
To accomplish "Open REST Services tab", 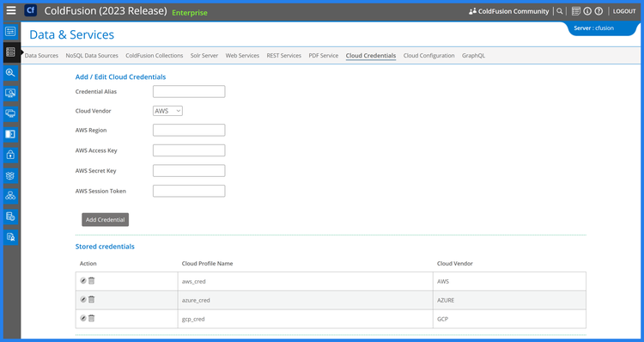I will click(x=284, y=56).
